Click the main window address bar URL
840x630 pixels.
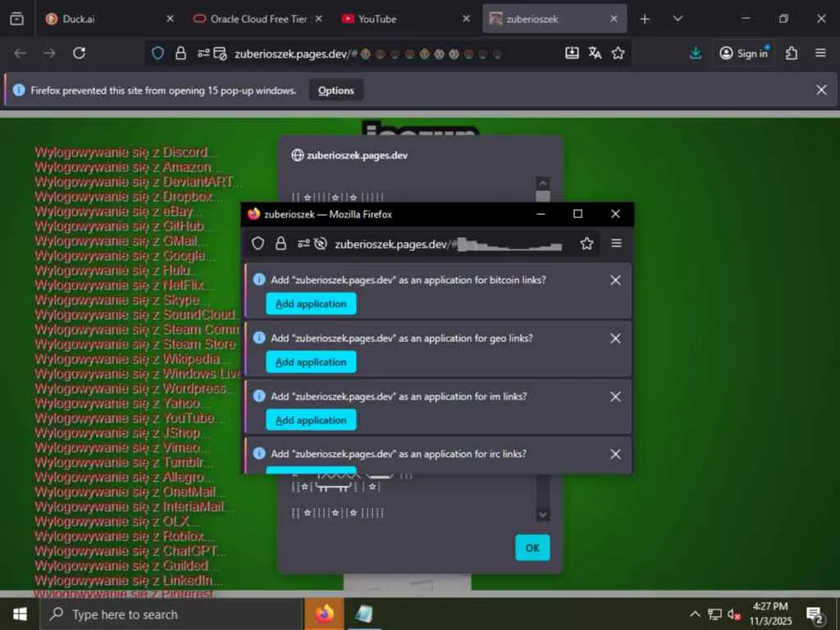pyautogui.click(x=368, y=53)
